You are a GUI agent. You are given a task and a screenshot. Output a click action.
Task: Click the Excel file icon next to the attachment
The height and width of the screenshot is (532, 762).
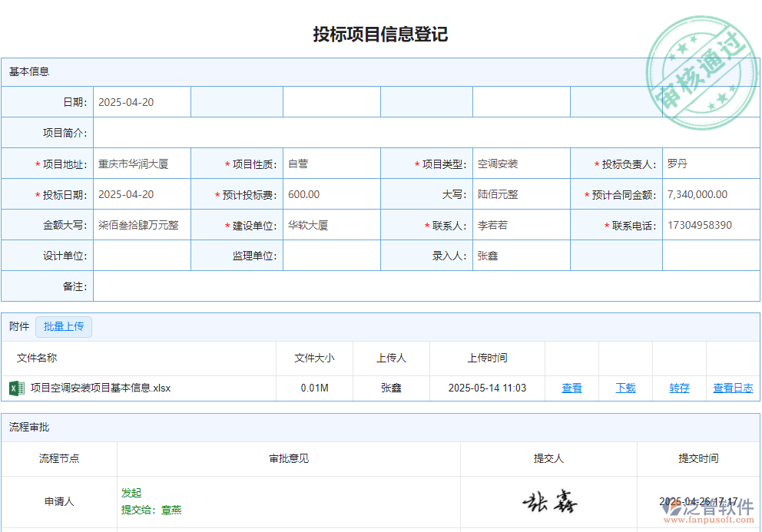15,388
